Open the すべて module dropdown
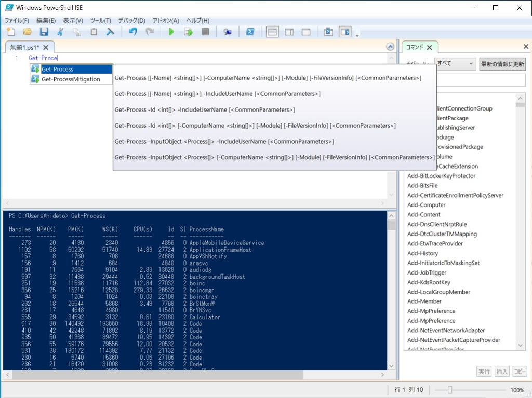Image resolution: width=532 pixels, height=398 pixels. [x=455, y=63]
